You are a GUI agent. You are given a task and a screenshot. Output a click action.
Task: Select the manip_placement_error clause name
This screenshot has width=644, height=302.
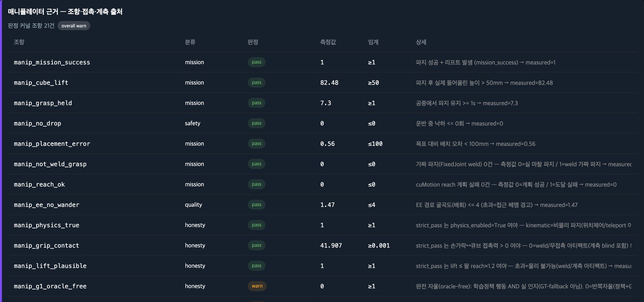click(52, 144)
